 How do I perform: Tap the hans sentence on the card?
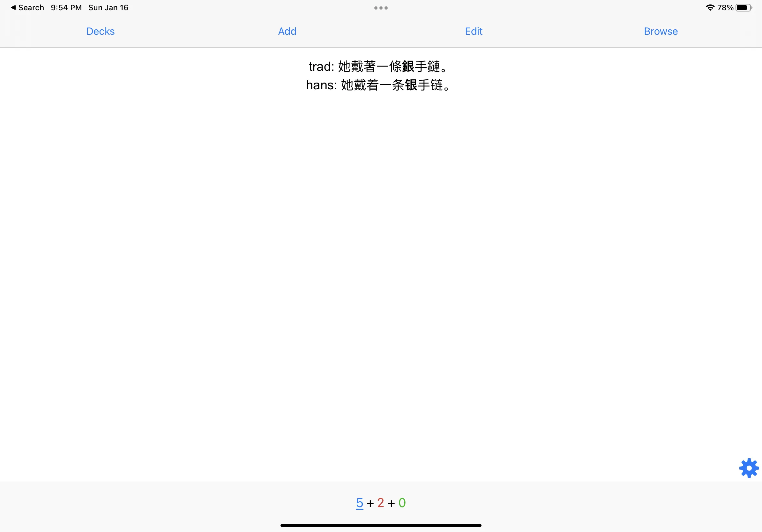coord(378,85)
